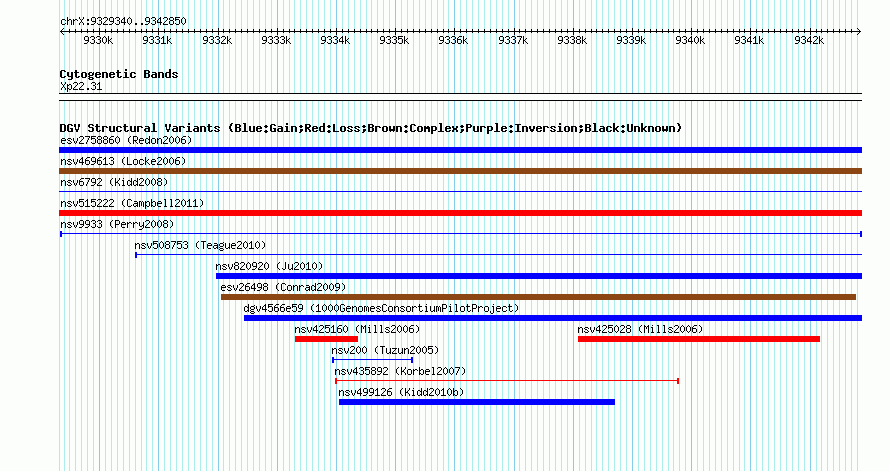The width and height of the screenshot is (890, 471).
Task: Select the red nsv515222 loss bar
Action: click(460, 213)
